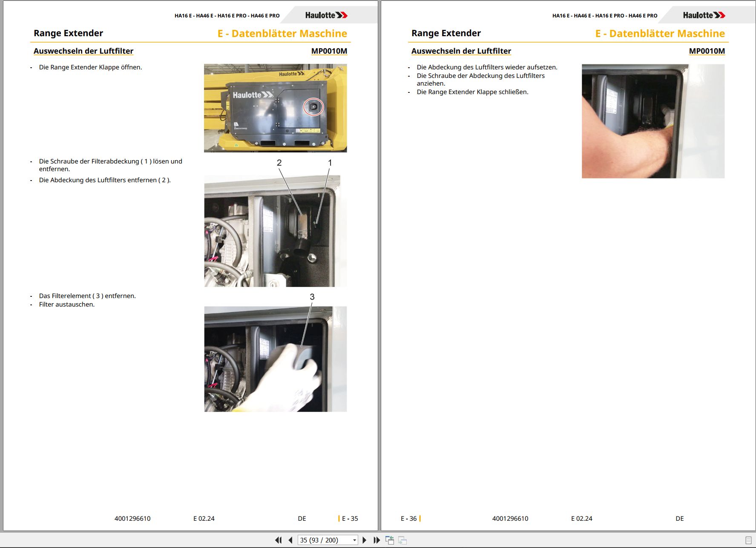The image size is (756, 548).
Task: Click the Haulotte logo on left page header
Action: (x=326, y=15)
